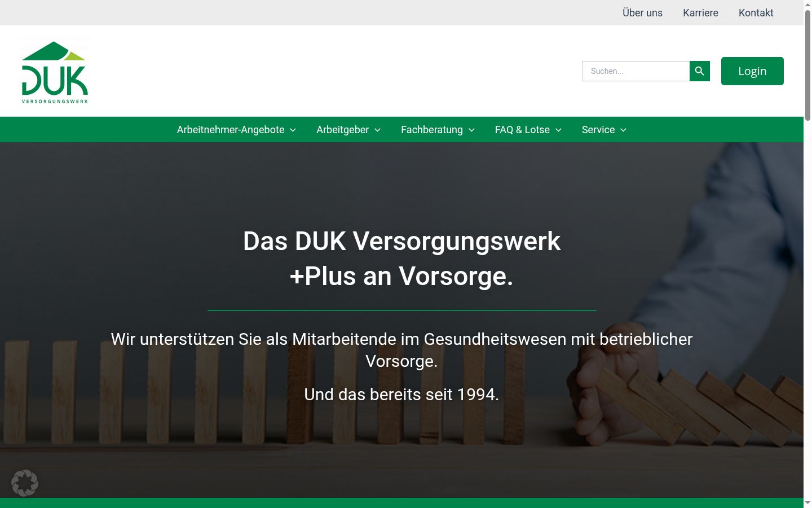Expand the Service menu chevron

(623, 130)
